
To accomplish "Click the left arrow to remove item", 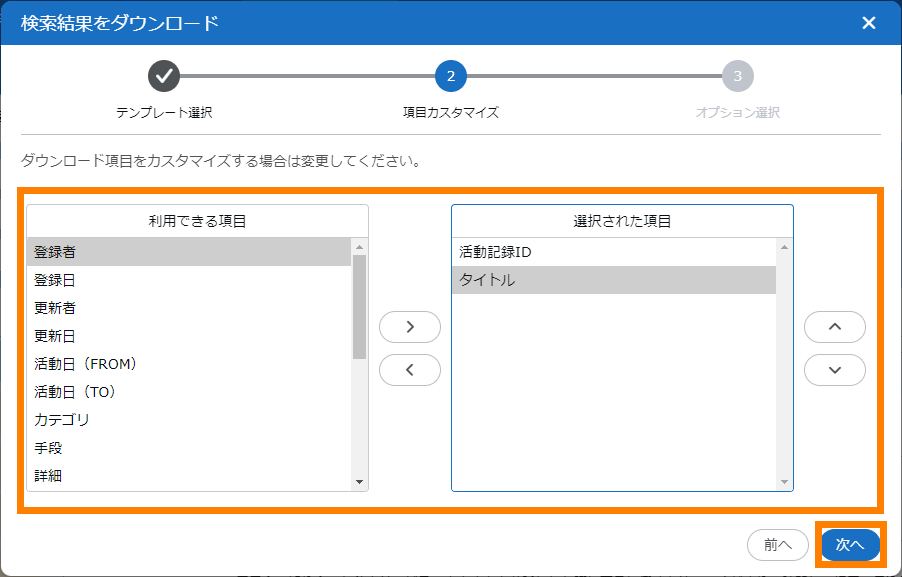I will point(410,369).
